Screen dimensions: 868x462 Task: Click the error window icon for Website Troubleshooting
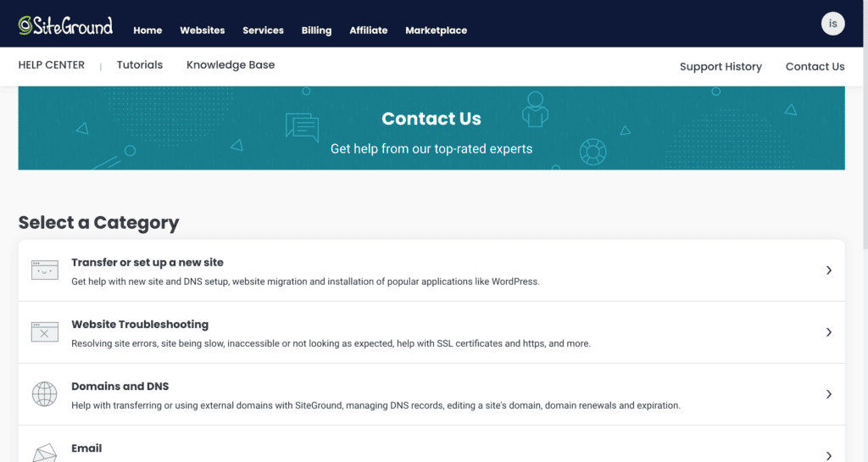[x=45, y=332]
